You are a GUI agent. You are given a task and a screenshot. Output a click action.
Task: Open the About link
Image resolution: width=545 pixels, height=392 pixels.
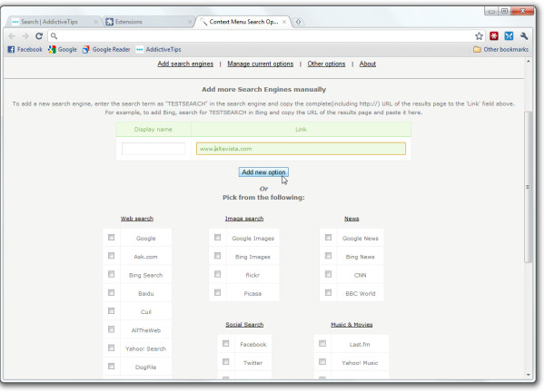368,64
